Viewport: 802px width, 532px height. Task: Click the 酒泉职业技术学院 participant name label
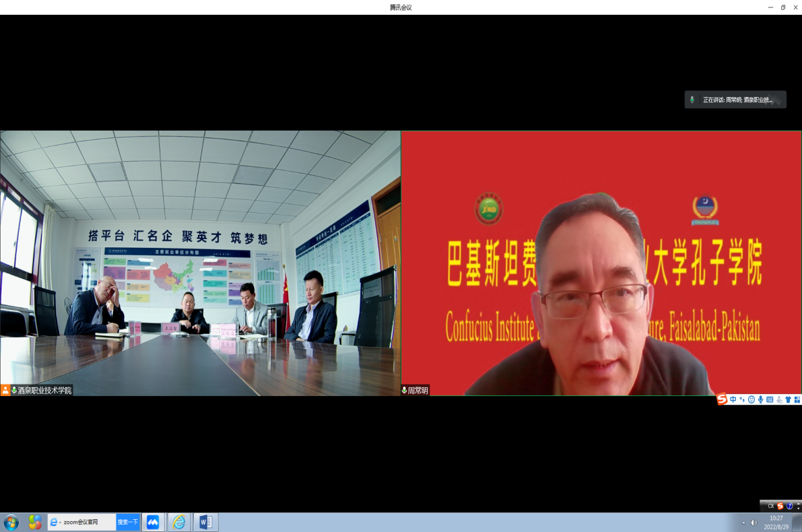pyautogui.click(x=44, y=391)
